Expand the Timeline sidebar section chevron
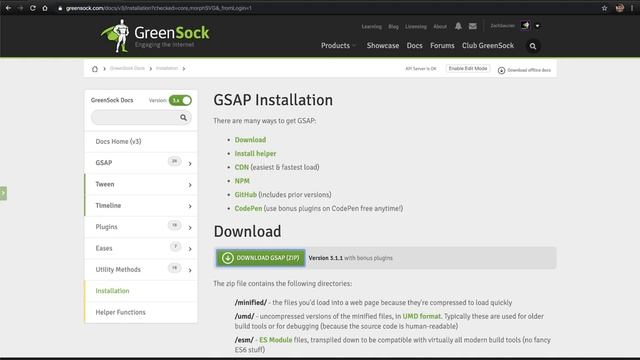The image size is (640, 360). (x=190, y=206)
